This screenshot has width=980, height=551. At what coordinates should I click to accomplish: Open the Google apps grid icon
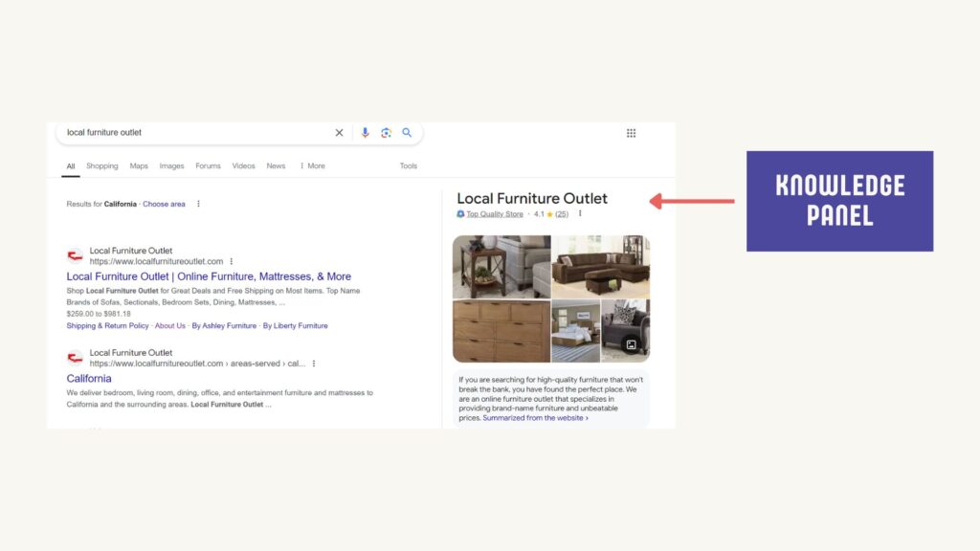pyautogui.click(x=632, y=133)
